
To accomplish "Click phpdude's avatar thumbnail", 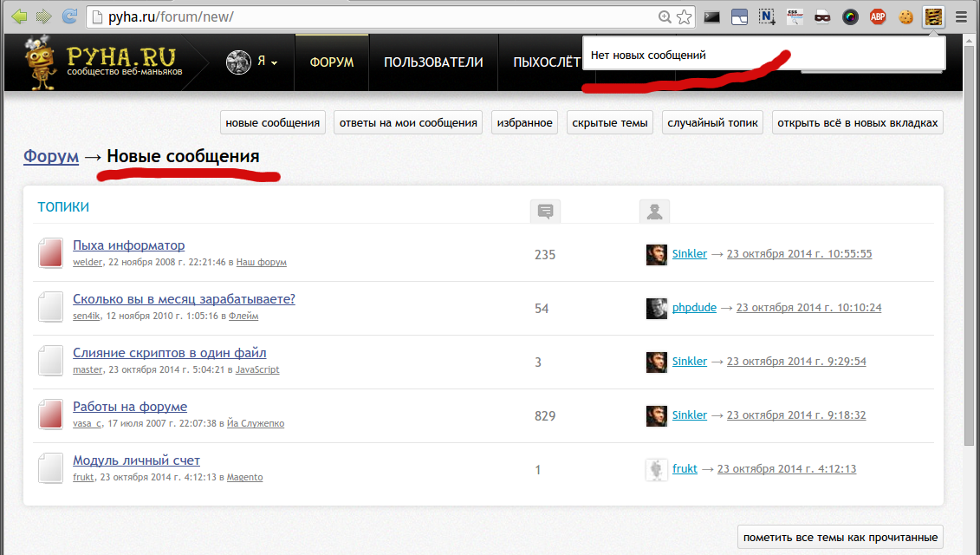I will pyautogui.click(x=657, y=309).
